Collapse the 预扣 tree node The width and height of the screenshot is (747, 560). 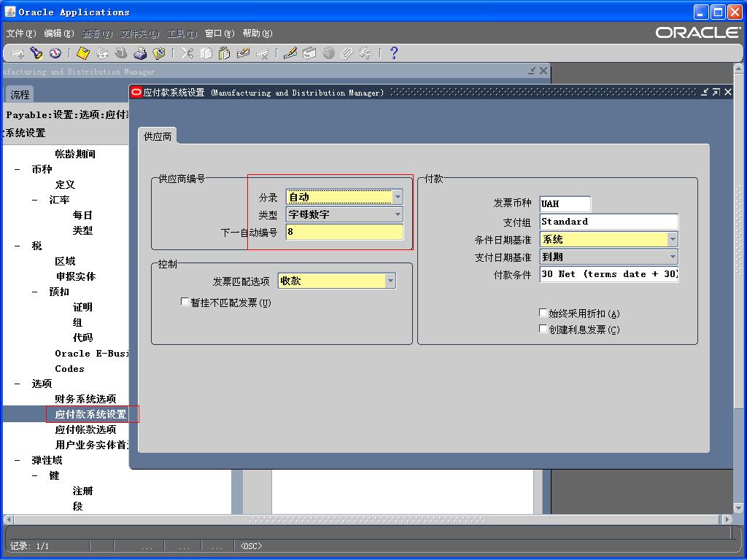coord(35,292)
